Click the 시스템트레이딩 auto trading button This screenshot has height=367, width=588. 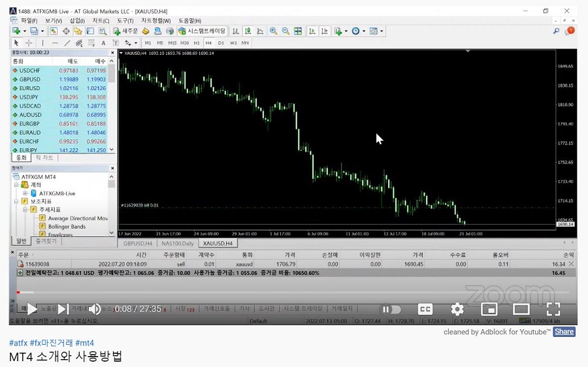point(203,31)
